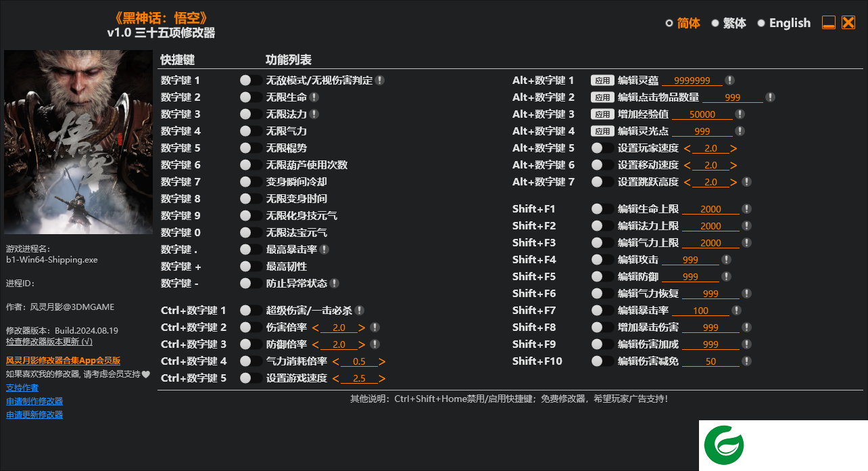Screen dimensions: 868x471
Task: Click info icon beside 编辑灵光点 value
Action: tap(740, 131)
